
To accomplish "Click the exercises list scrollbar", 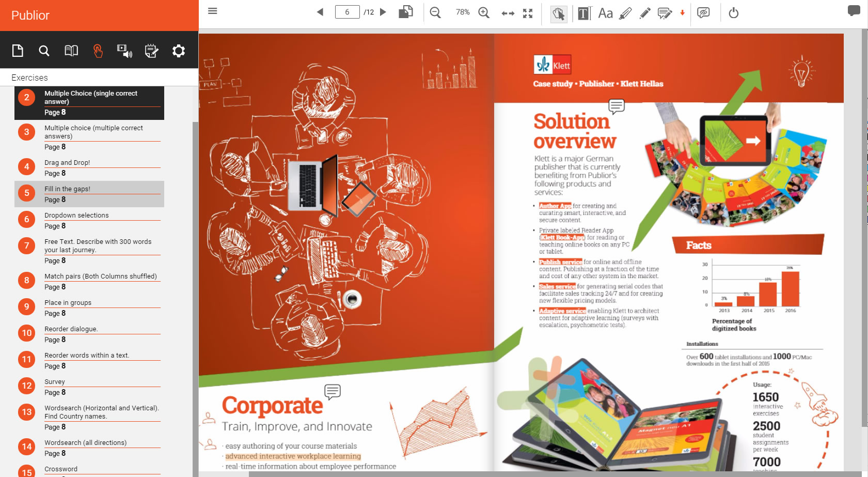I will 195,300.
